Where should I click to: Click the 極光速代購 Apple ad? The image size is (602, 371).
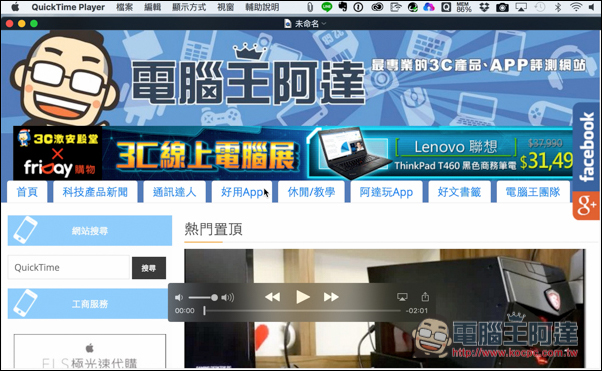90,352
